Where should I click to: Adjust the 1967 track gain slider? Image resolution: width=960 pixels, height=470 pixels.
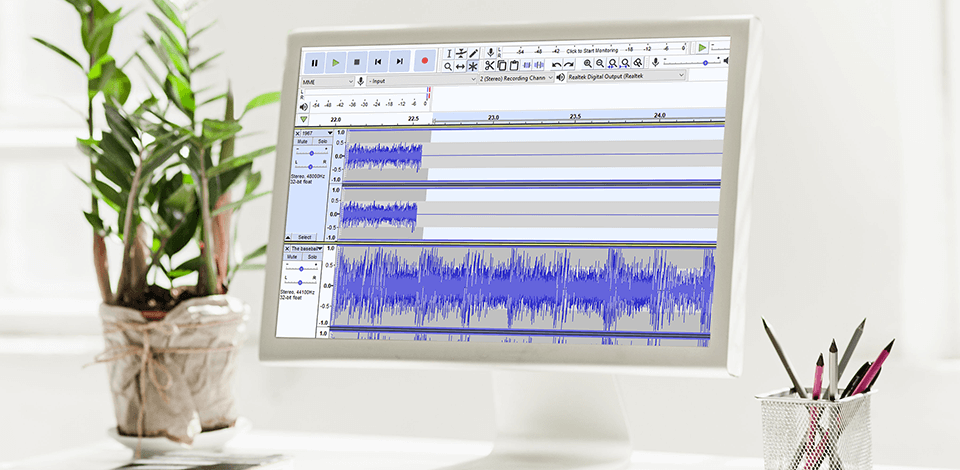coord(311,153)
